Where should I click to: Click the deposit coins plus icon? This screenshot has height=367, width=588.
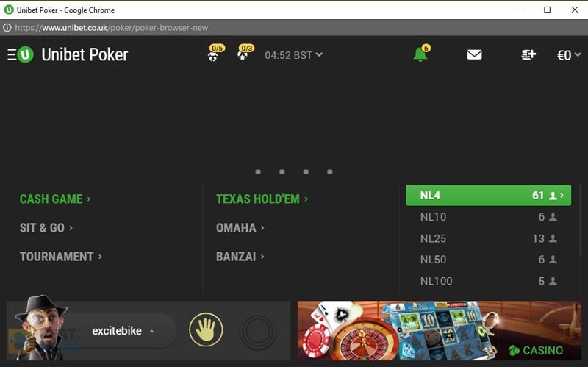tap(528, 54)
